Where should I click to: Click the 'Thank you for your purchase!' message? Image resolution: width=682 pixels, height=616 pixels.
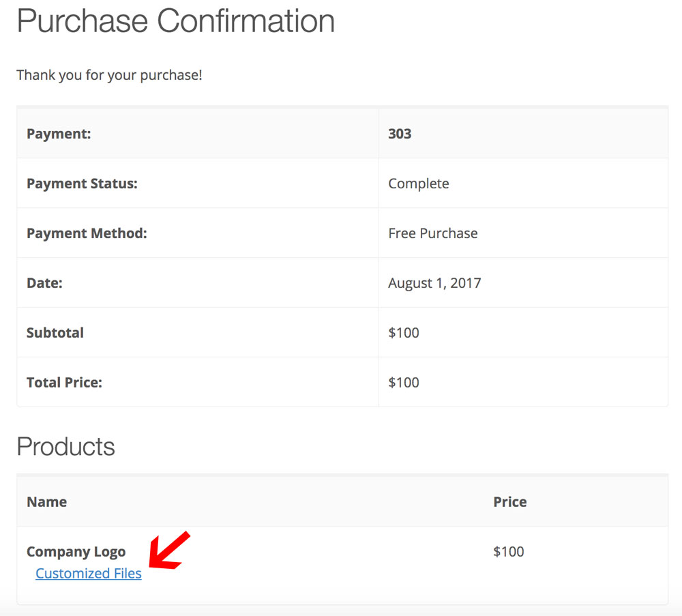109,75
